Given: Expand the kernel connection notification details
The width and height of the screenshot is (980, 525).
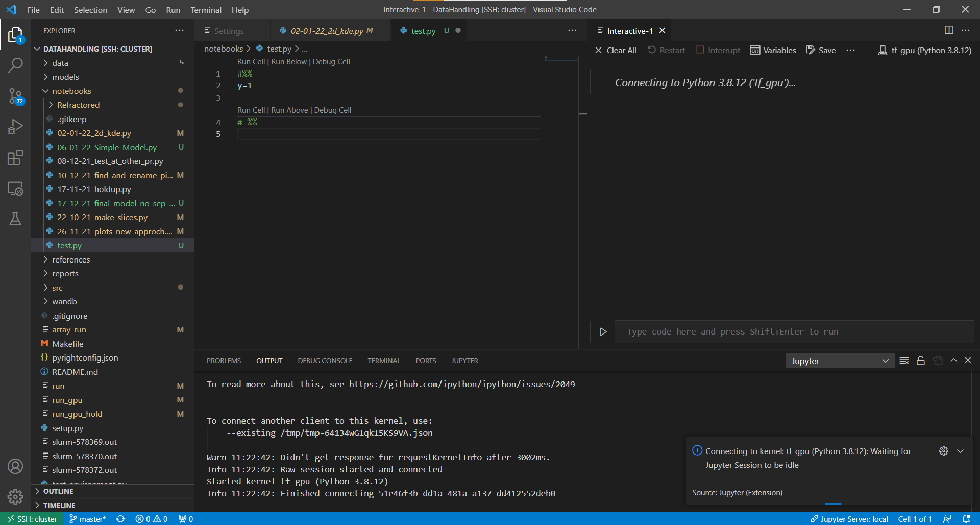Looking at the screenshot, I should pyautogui.click(x=961, y=451).
